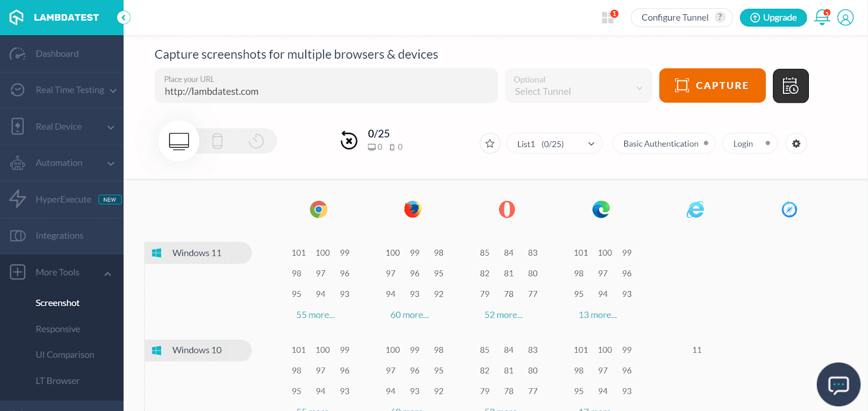Expand Real Time Testing submenu chevron
Viewport: 868px width, 411px height.
pyautogui.click(x=113, y=91)
